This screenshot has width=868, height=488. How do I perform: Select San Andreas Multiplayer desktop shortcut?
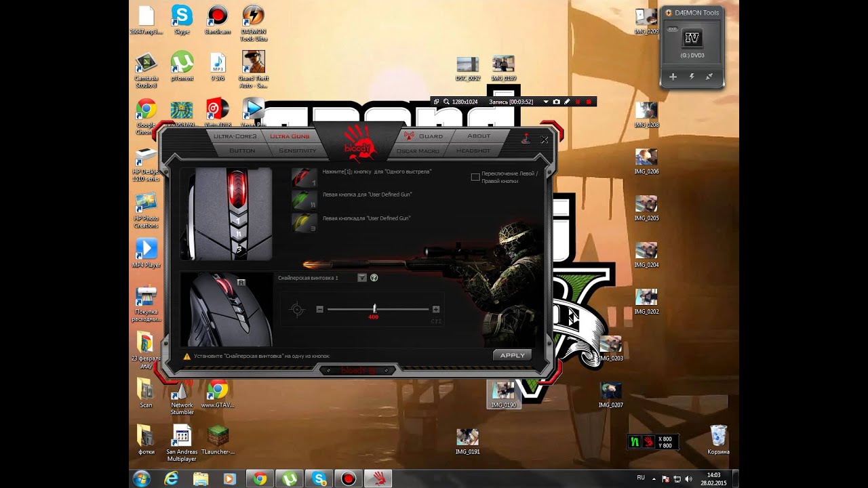coord(182,443)
